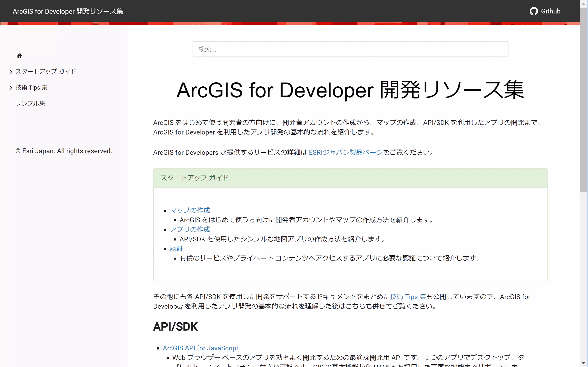Expand the スタートアップ ガイド chevron
This screenshot has width=588, height=367.
click(x=11, y=72)
